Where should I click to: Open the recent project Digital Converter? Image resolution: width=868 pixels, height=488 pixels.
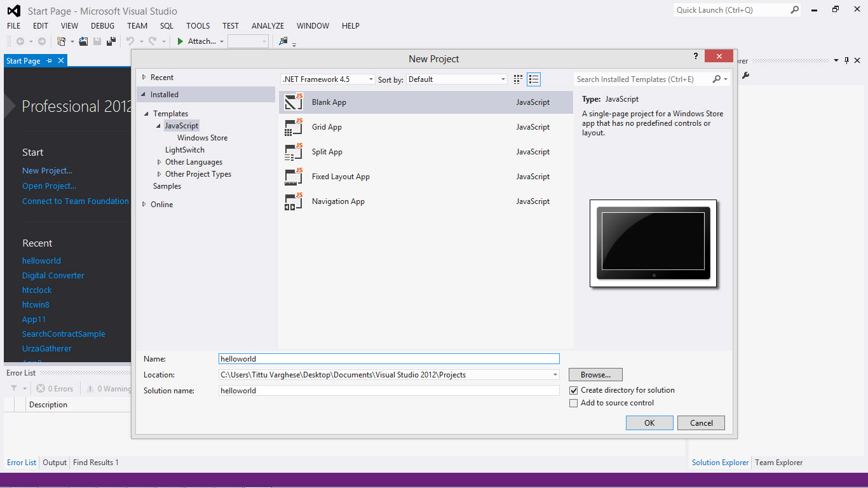click(53, 275)
